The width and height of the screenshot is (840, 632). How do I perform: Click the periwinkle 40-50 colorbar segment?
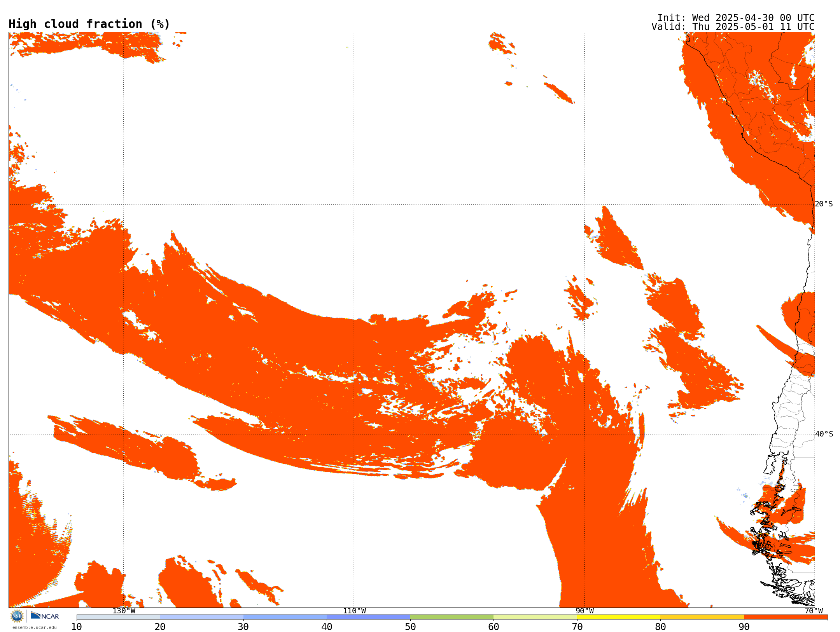click(x=368, y=617)
